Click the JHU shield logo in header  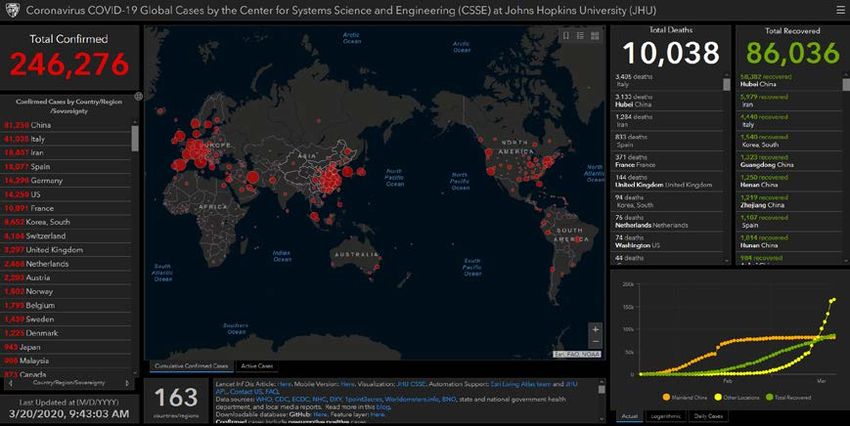coord(12,10)
